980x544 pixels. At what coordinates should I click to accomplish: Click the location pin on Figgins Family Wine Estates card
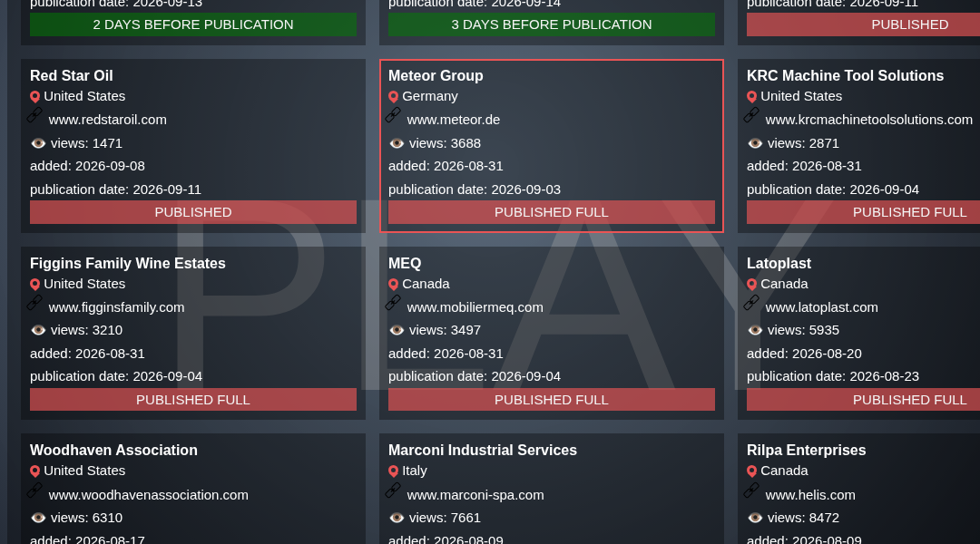point(35,285)
